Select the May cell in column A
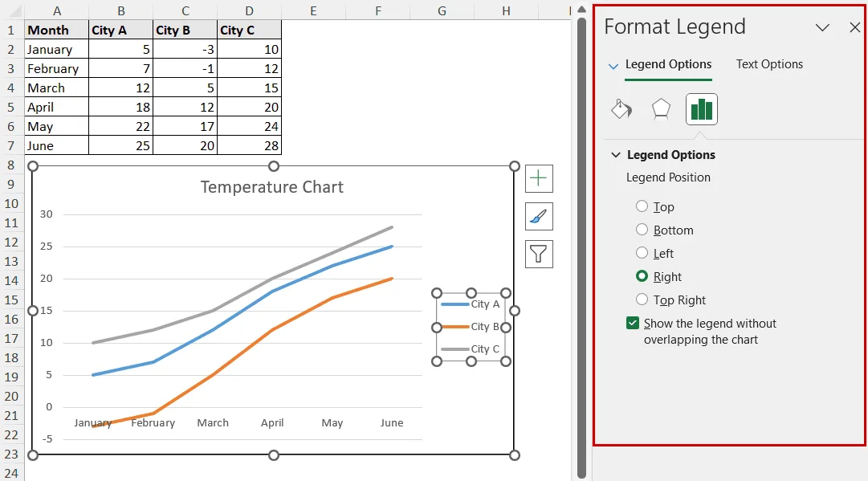Viewport: 868px width, 481px height. pos(56,126)
